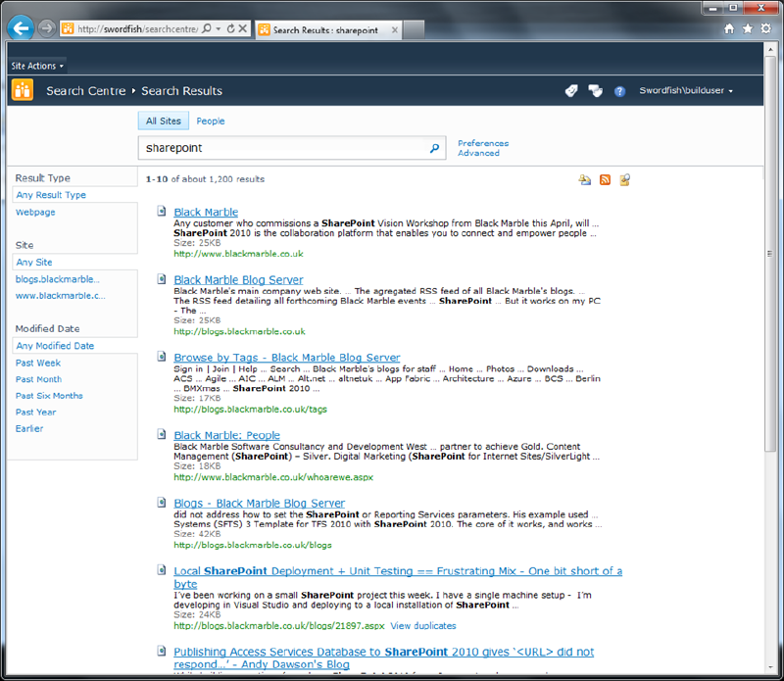Click document icon beside Black Marble: People
The width and height of the screenshot is (784, 681).
point(162,434)
